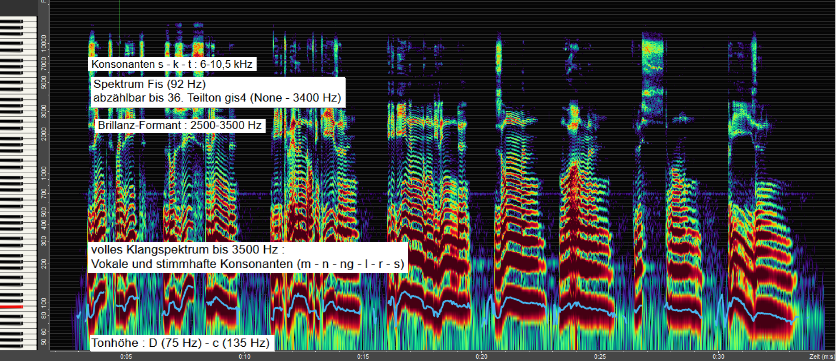
Task: Click the tall noise burst above 5 kHz
Action: (x=652, y=75)
